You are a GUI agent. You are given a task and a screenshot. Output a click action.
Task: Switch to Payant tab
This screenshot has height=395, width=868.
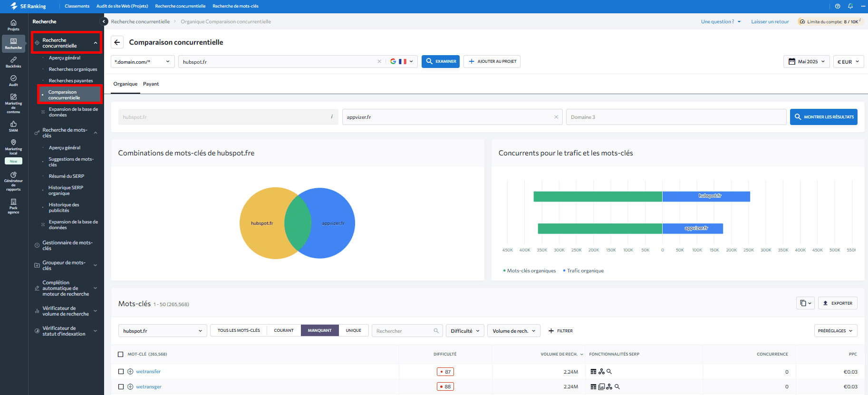(151, 84)
